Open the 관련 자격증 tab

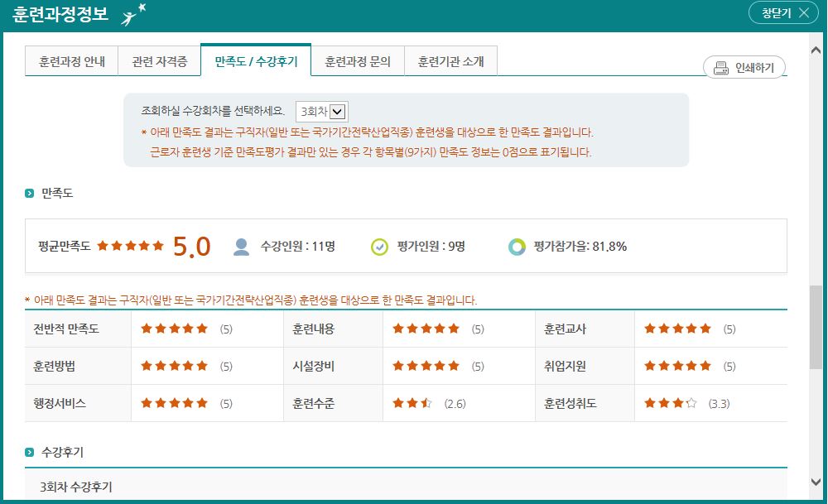pos(160,61)
